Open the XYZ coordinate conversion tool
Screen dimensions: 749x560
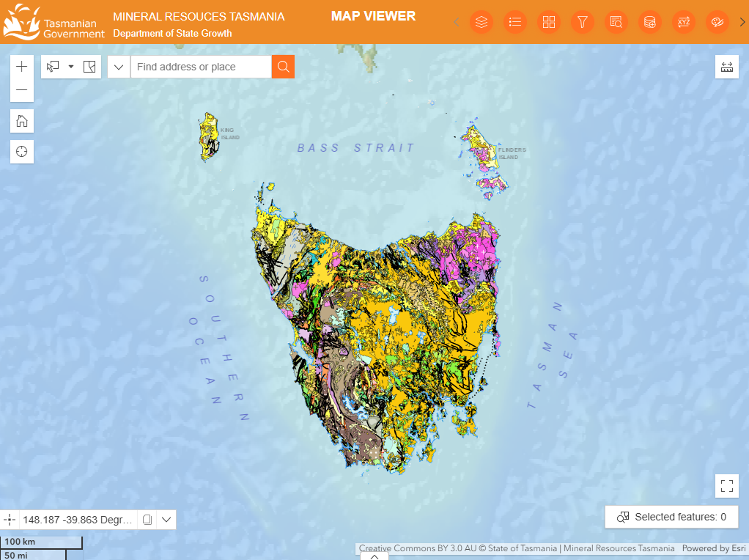[684, 22]
